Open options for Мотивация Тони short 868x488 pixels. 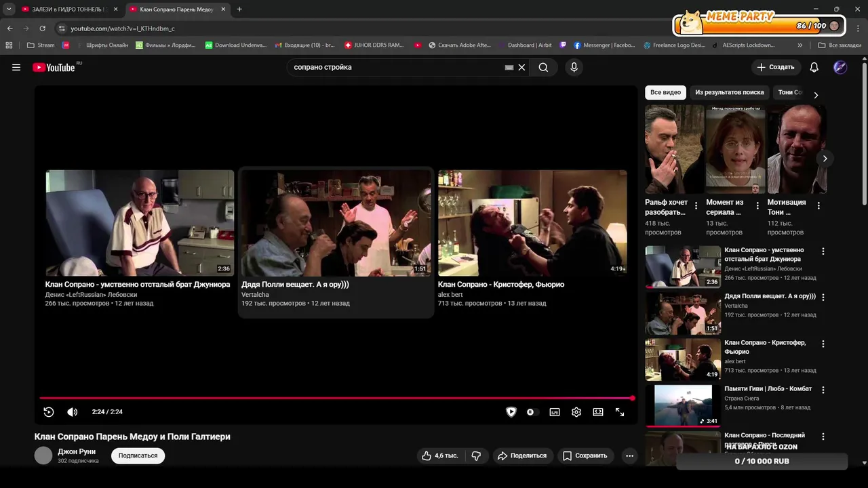(818, 205)
